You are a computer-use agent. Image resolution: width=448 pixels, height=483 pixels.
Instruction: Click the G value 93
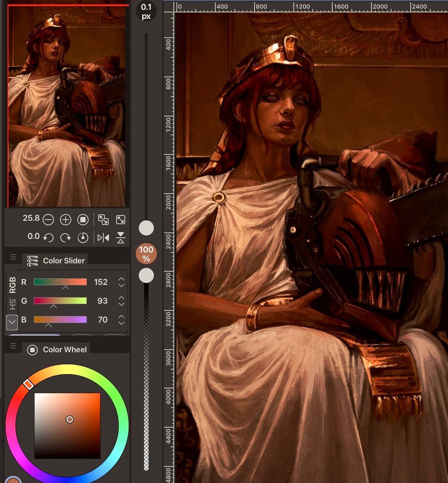(x=103, y=301)
